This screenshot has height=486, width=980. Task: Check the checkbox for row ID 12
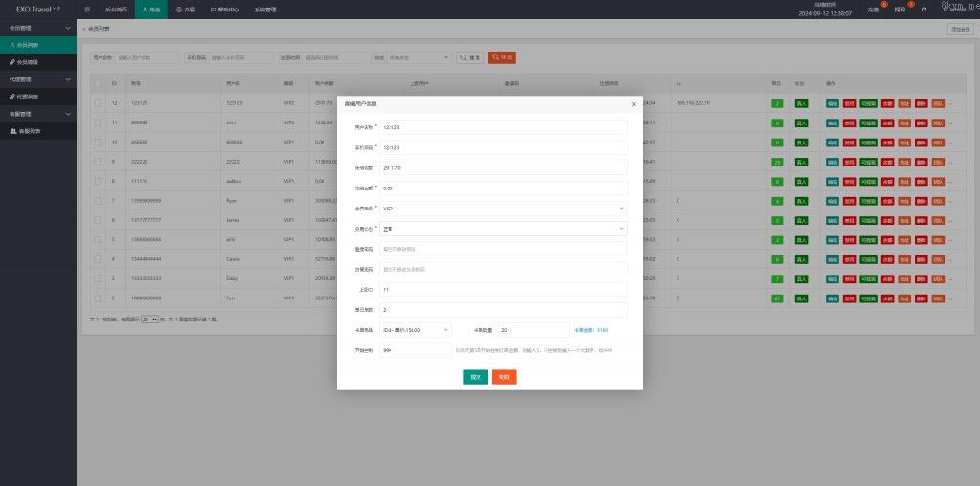(x=98, y=102)
